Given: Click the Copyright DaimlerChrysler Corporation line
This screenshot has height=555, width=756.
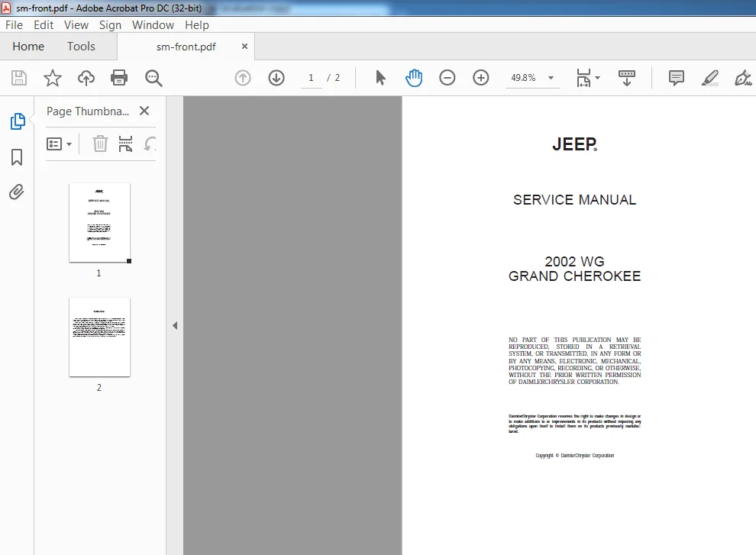Looking at the screenshot, I should [x=574, y=455].
